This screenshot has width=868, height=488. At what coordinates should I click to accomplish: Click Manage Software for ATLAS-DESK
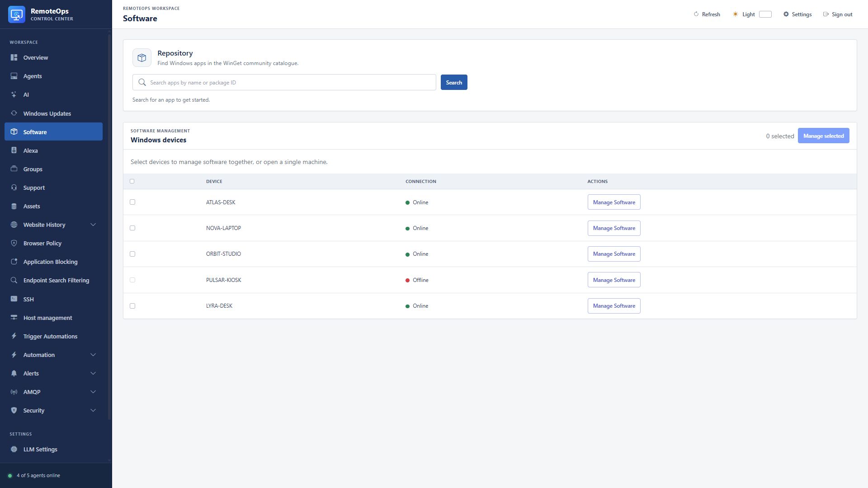click(x=614, y=202)
